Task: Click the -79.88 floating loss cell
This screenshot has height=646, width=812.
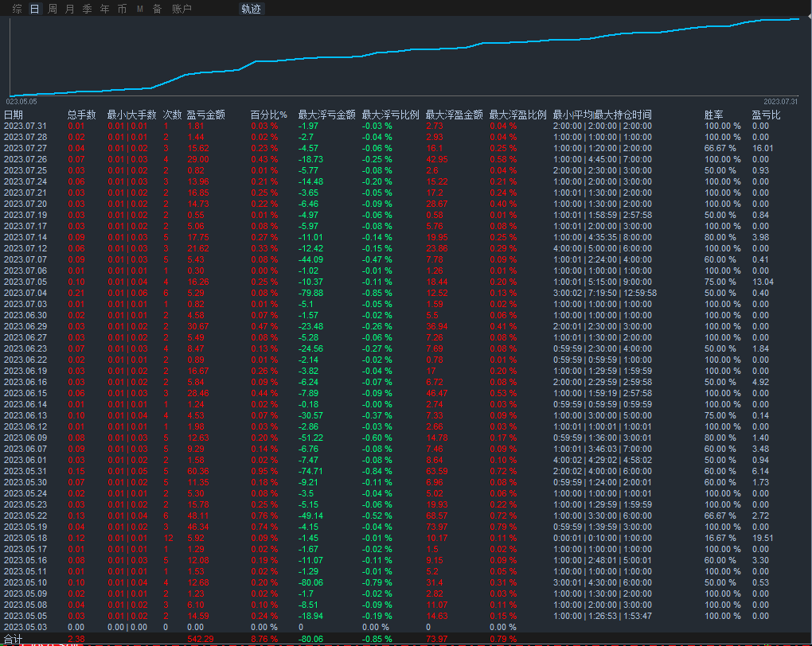Action: (310, 293)
